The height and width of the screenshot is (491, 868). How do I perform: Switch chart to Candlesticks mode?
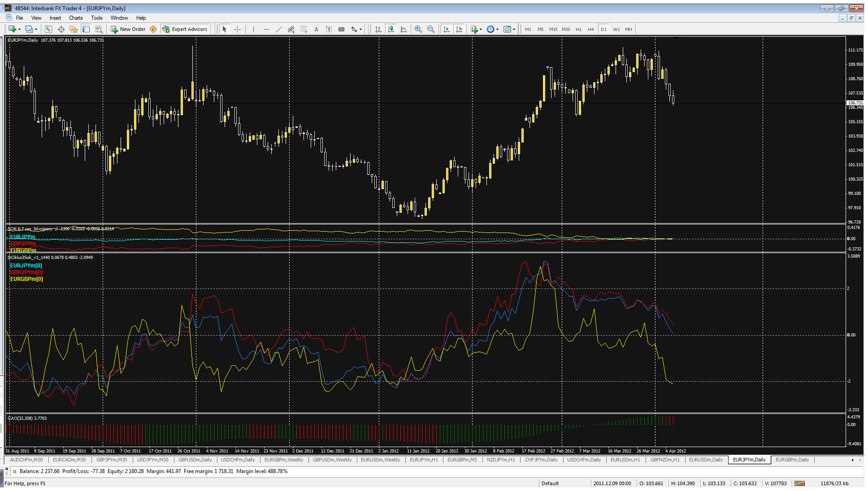click(x=391, y=29)
